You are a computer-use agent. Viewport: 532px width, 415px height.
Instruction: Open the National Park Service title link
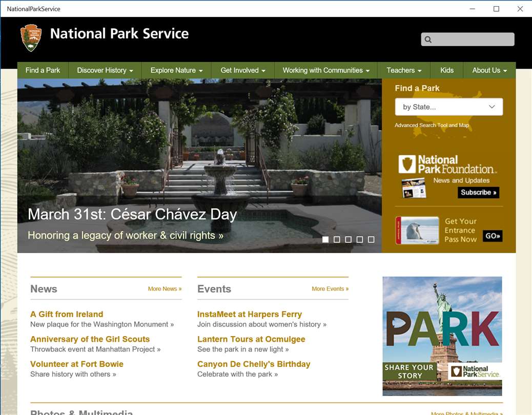click(119, 34)
